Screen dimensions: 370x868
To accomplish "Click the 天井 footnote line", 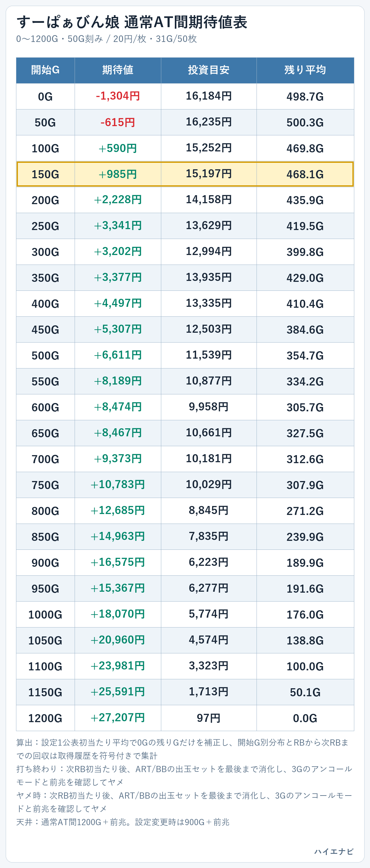I will pos(123,822).
